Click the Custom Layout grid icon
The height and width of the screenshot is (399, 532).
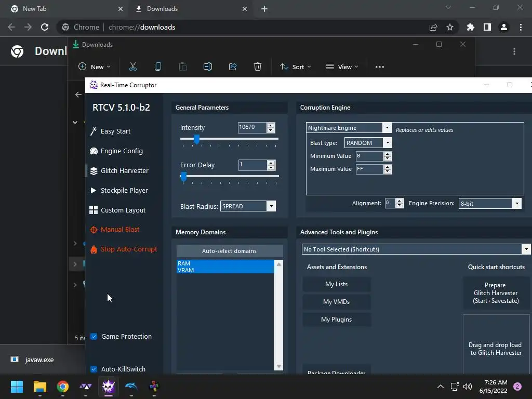tap(94, 210)
